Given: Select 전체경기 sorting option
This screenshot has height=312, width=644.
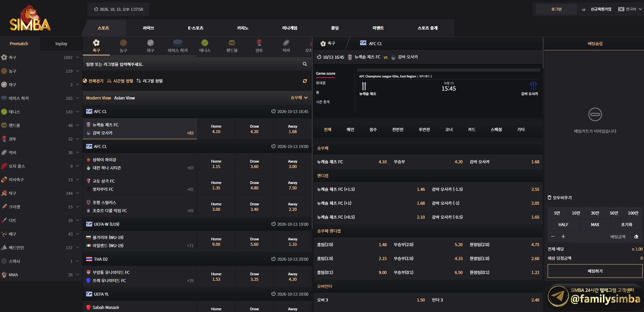Looking at the screenshot, I should [x=93, y=81].
